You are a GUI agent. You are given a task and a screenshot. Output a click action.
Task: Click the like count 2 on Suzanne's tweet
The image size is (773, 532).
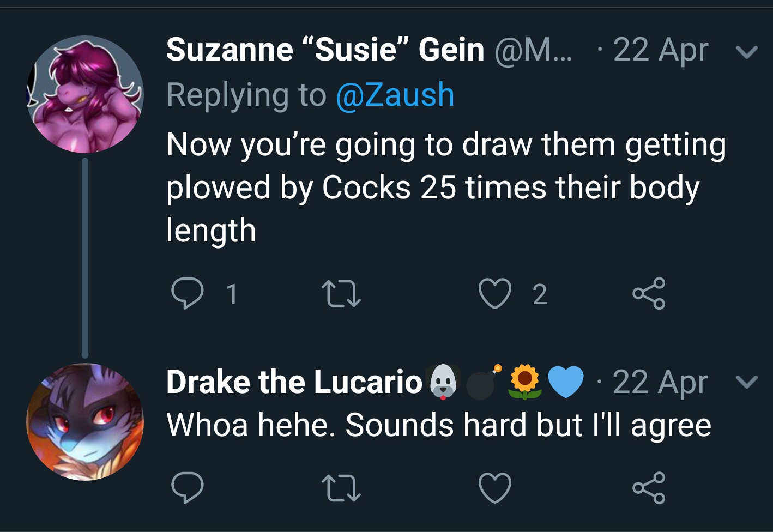[x=540, y=294]
